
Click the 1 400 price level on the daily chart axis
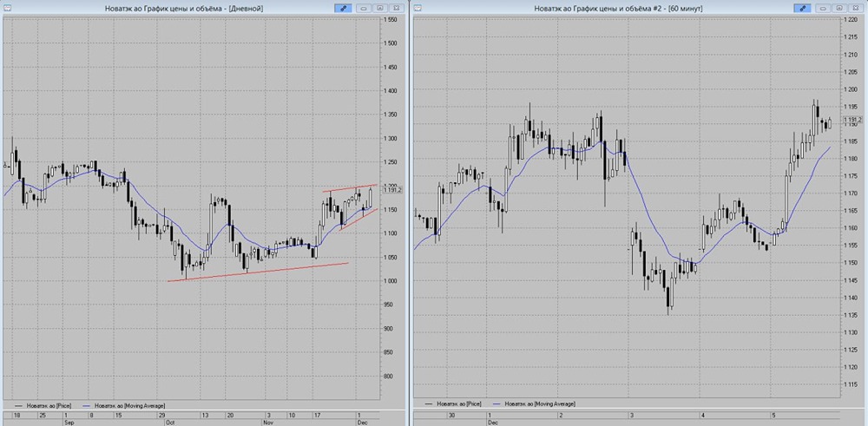pyautogui.click(x=391, y=91)
